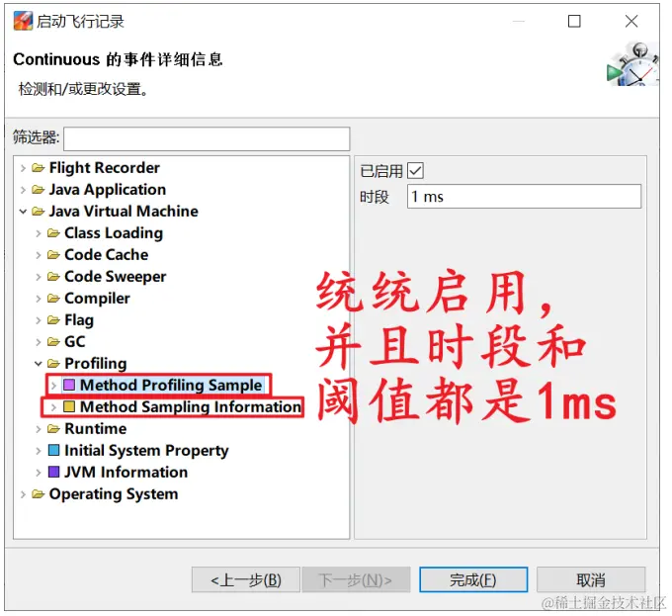
Task: Expand the Class Loading node
Action: 39,233
